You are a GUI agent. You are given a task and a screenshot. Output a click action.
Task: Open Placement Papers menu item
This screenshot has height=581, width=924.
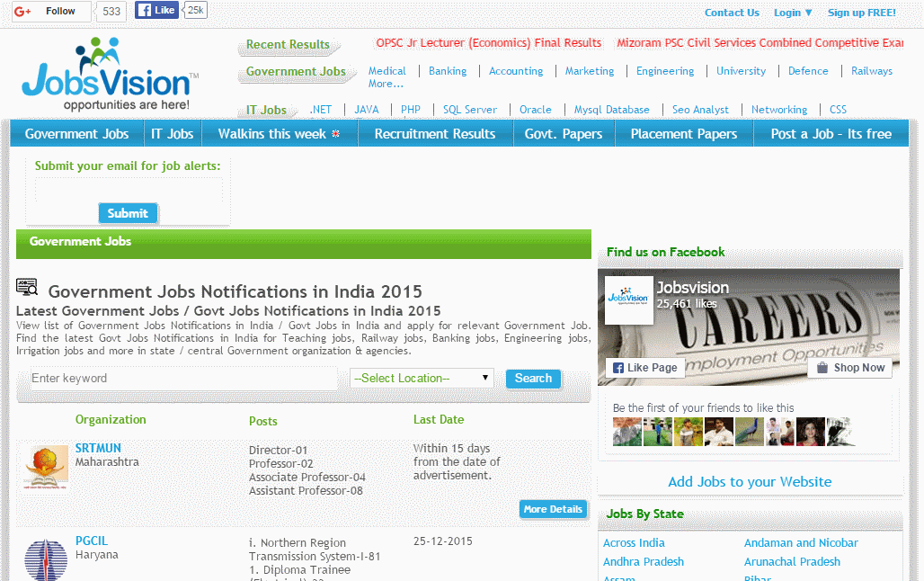coord(684,134)
